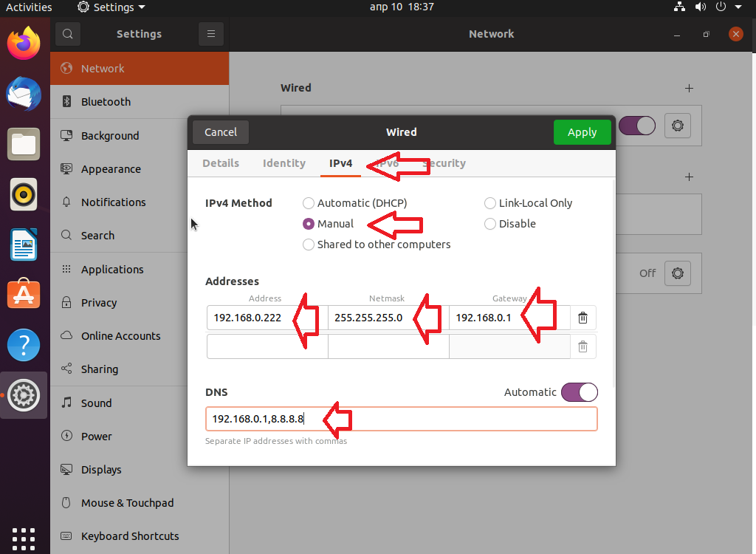Select Automatic (DHCP) IPv4 method
756x554 pixels.
tap(309, 203)
